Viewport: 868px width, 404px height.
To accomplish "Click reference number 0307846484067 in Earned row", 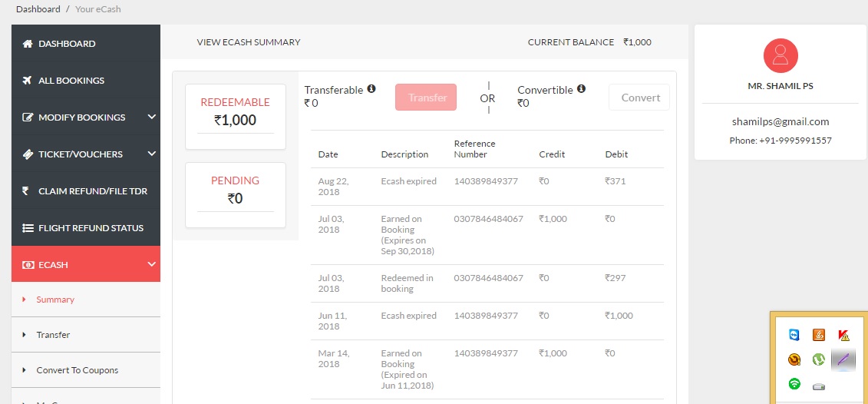I will [x=489, y=219].
